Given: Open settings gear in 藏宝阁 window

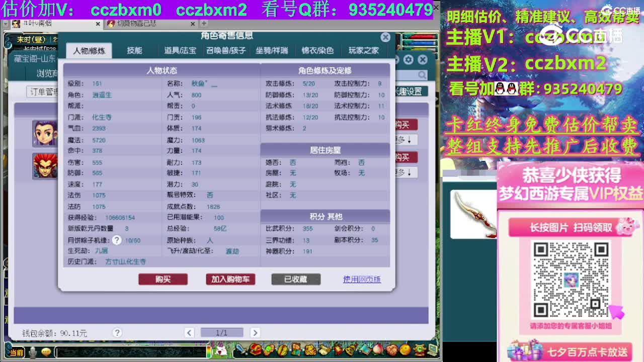Looking at the screenshot, I should [409, 60].
